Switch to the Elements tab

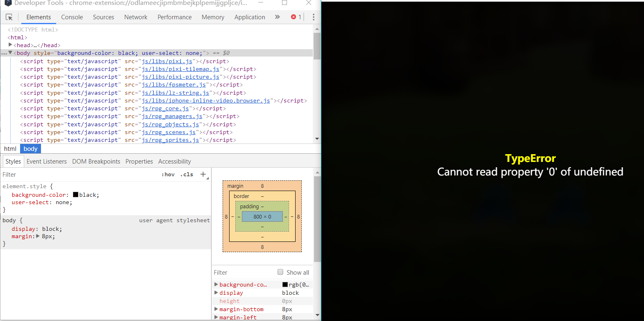click(39, 17)
